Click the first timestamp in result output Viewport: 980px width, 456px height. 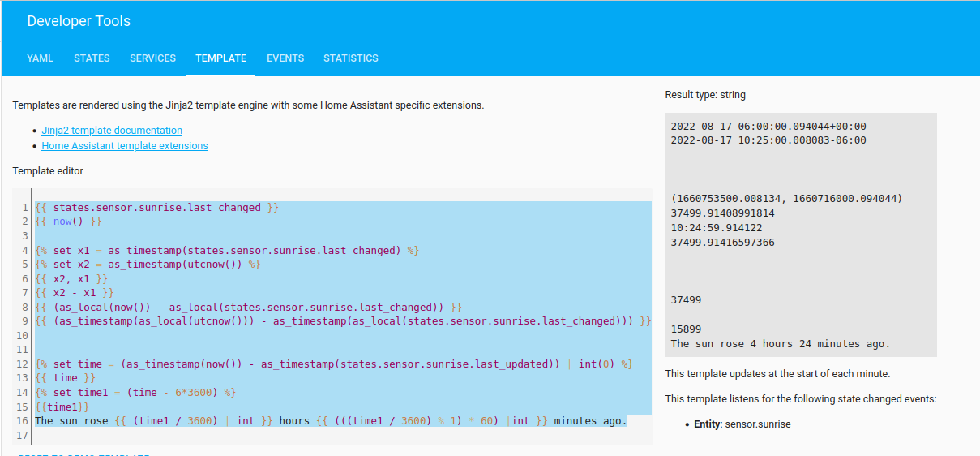point(768,127)
